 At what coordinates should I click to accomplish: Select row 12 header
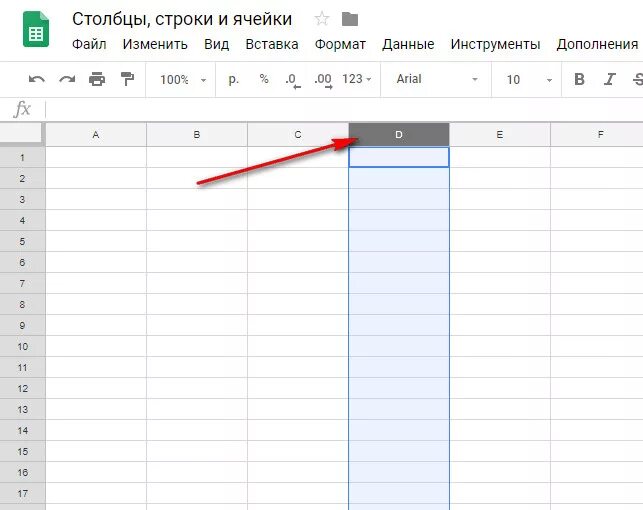tap(22, 389)
